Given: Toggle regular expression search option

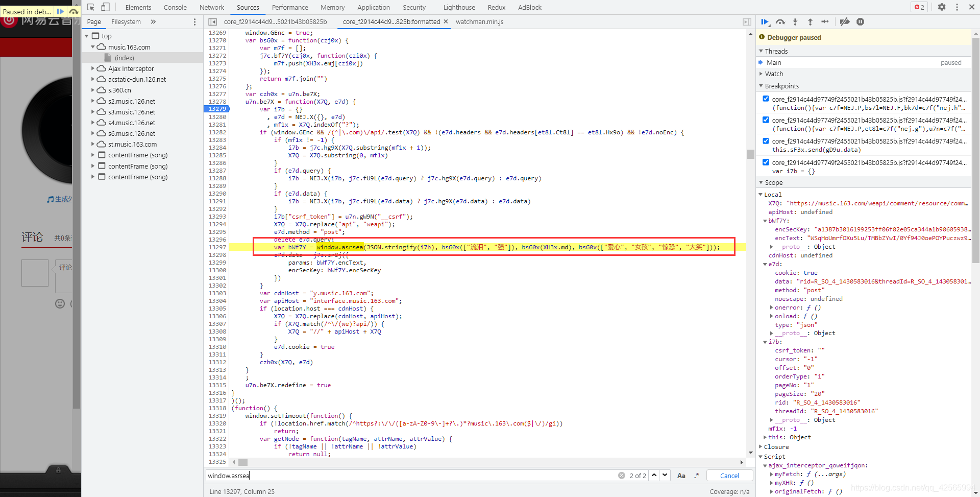Looking at the screenshot, I should coord(696,476).
